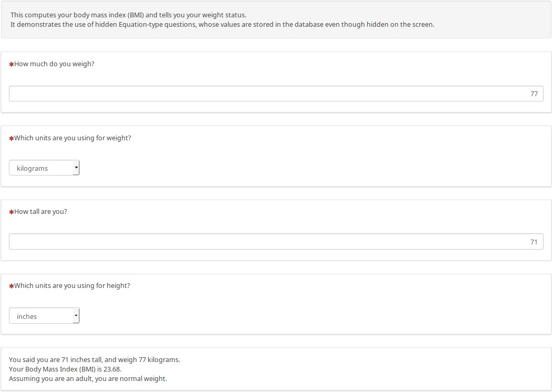
Task: Click the "Which units are you using for weight?" label
Action: pos(72,138)
